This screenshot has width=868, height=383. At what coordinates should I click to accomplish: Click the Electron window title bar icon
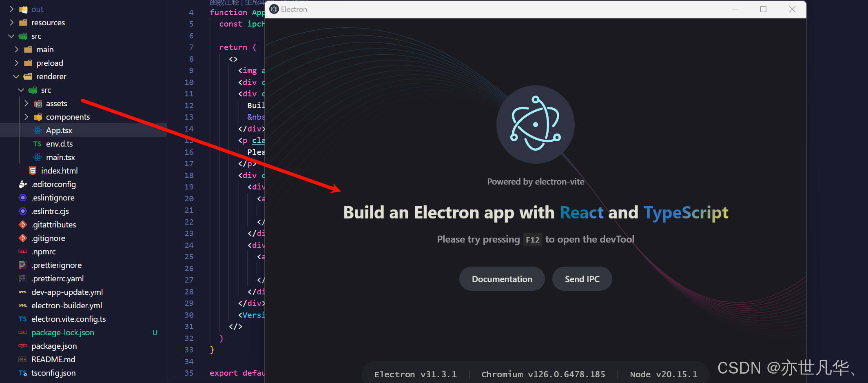point(274,9)
